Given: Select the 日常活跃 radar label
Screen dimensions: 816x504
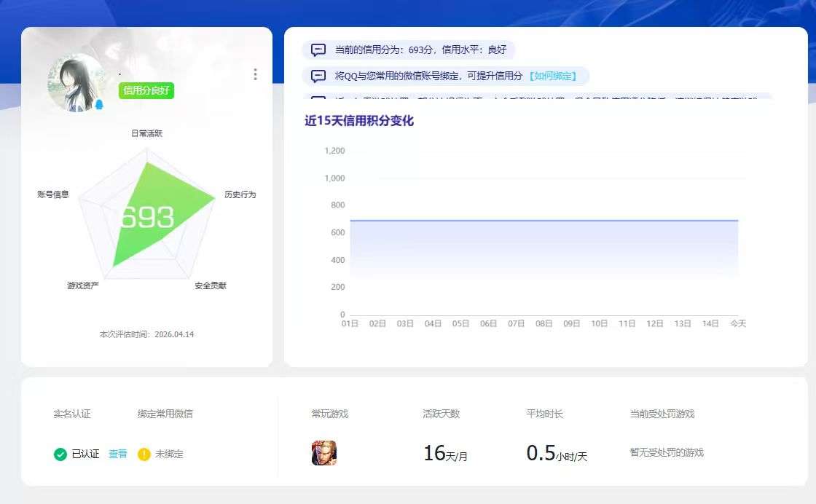Looking at the screenshot, I should 146,134.
